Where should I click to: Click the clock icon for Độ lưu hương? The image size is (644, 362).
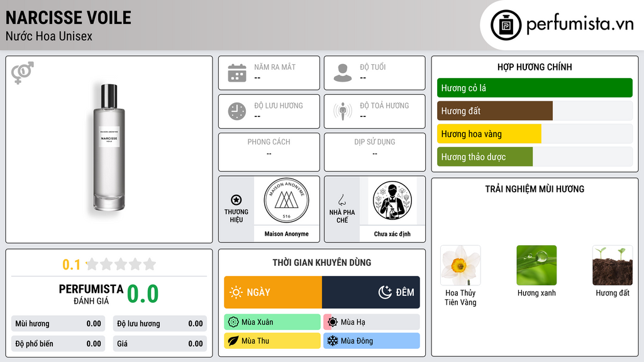tap(237, 111)
